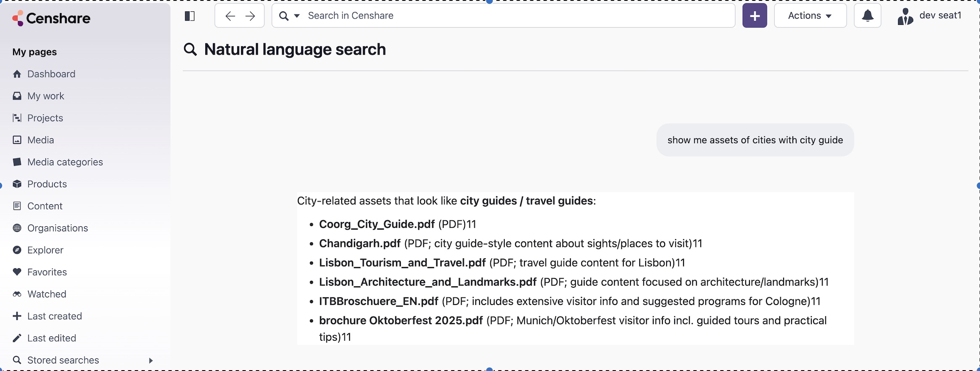Click the Censhare logo

(51, 19)
